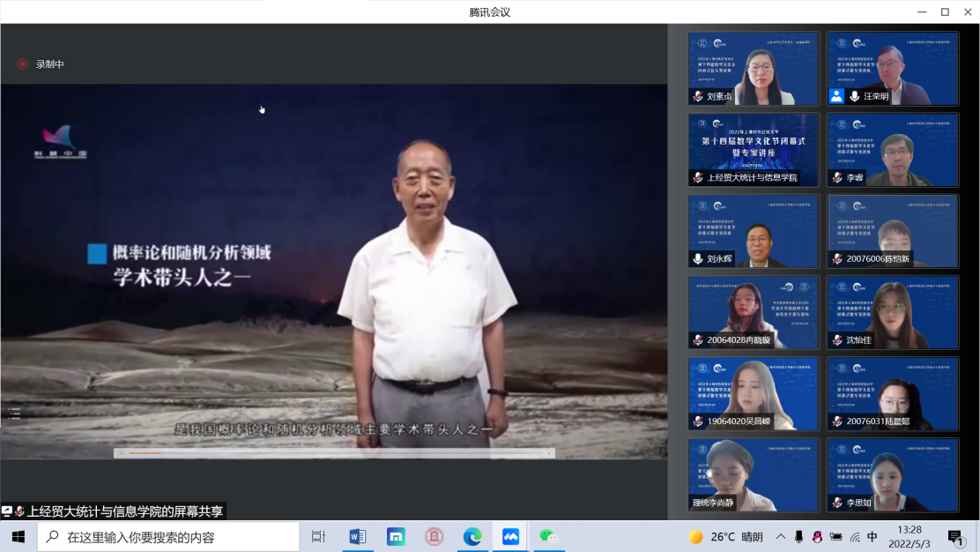This screenshot has height=552, width=980.
Task: Open Microsoft Edge from the taskbar
Action: click(x=472, y=536)
